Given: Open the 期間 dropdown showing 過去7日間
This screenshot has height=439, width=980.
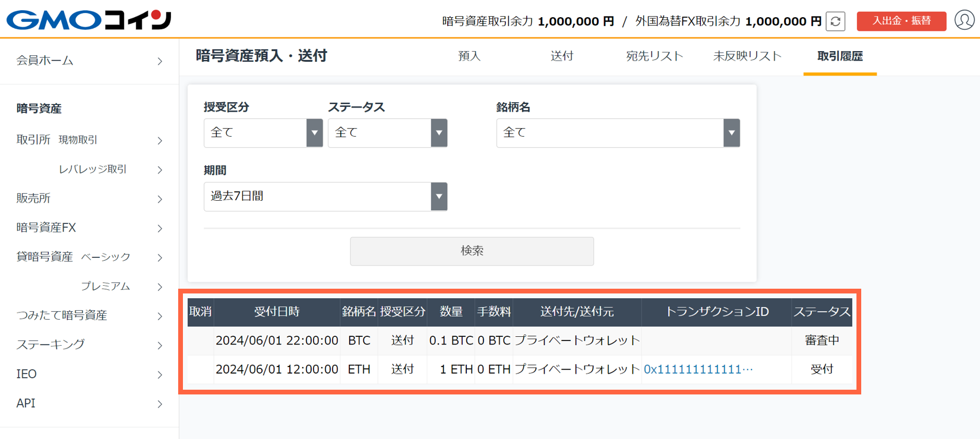Looking at the screenshot, I should click(325, 197).
